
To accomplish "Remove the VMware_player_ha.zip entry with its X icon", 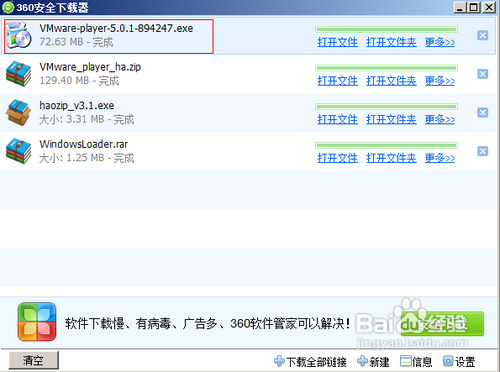I will click(x=482, y=74).
